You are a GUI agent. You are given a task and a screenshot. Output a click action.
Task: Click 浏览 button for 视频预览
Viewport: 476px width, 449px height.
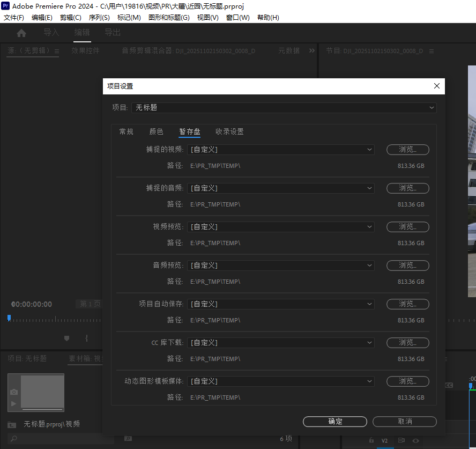pos(407,227)
